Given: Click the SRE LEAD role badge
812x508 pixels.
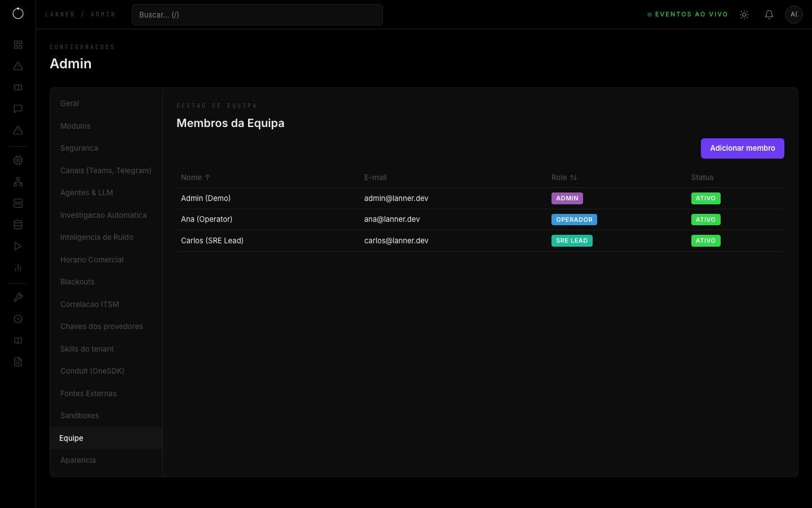Looking at the screenshot, I should click(572, 240).
